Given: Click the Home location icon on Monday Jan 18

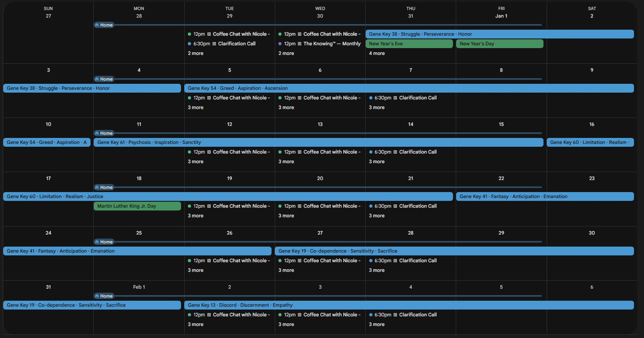Looking at the screenshot, I should point(97,187).
